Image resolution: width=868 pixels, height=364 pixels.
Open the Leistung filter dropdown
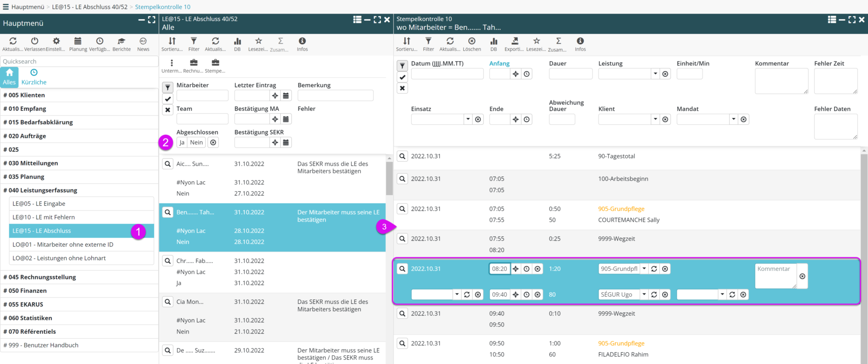point(655,74)
